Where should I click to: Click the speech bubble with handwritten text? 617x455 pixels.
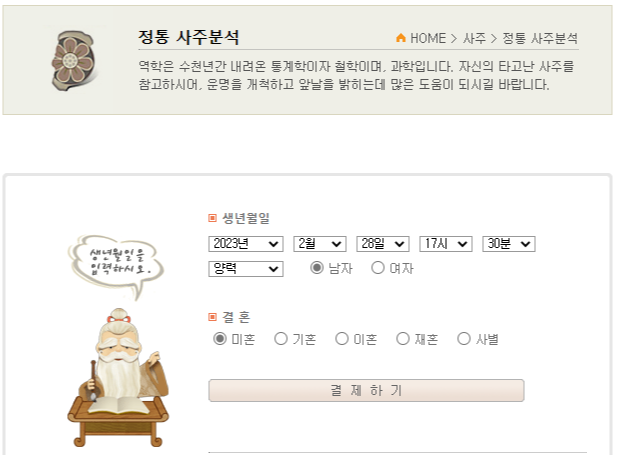pos(115,266)
